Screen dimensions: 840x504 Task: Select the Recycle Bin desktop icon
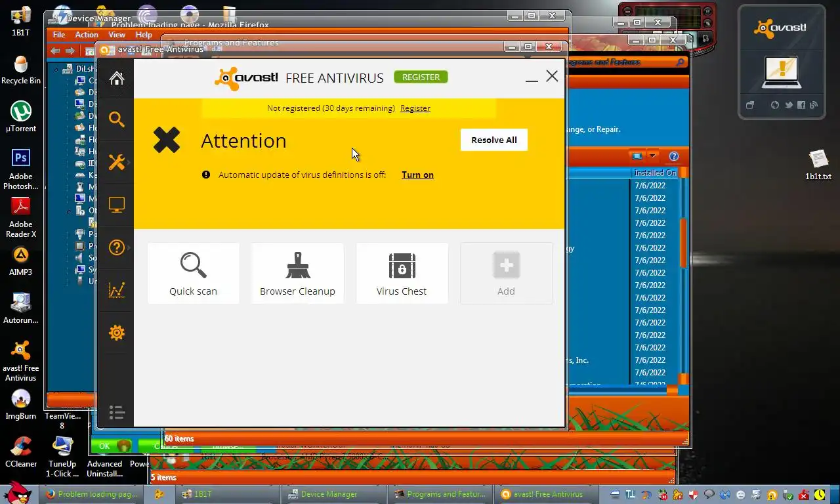(x=21, y=70)
